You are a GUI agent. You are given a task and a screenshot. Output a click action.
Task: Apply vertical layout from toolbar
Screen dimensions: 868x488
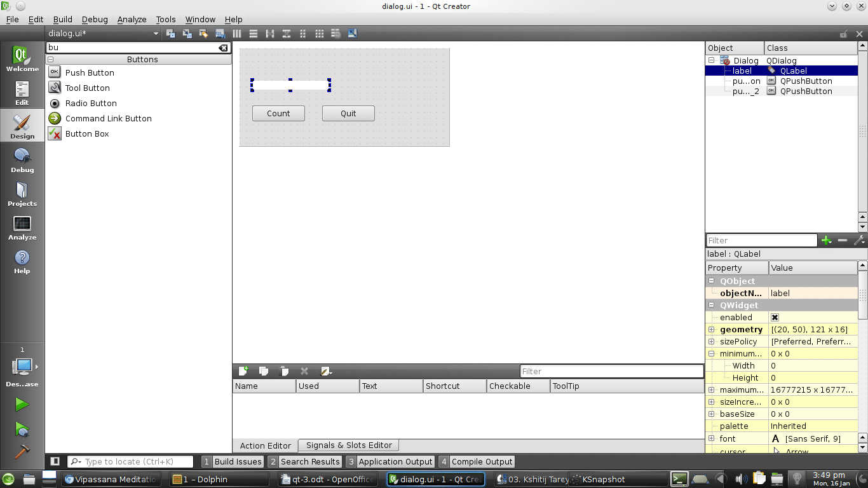click(254, 34)
